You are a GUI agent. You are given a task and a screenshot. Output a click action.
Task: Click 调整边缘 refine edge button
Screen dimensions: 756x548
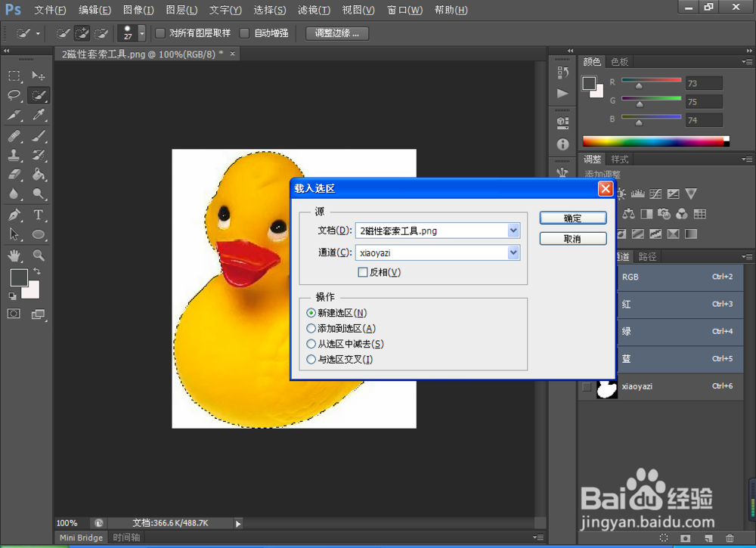coord(337,33)
